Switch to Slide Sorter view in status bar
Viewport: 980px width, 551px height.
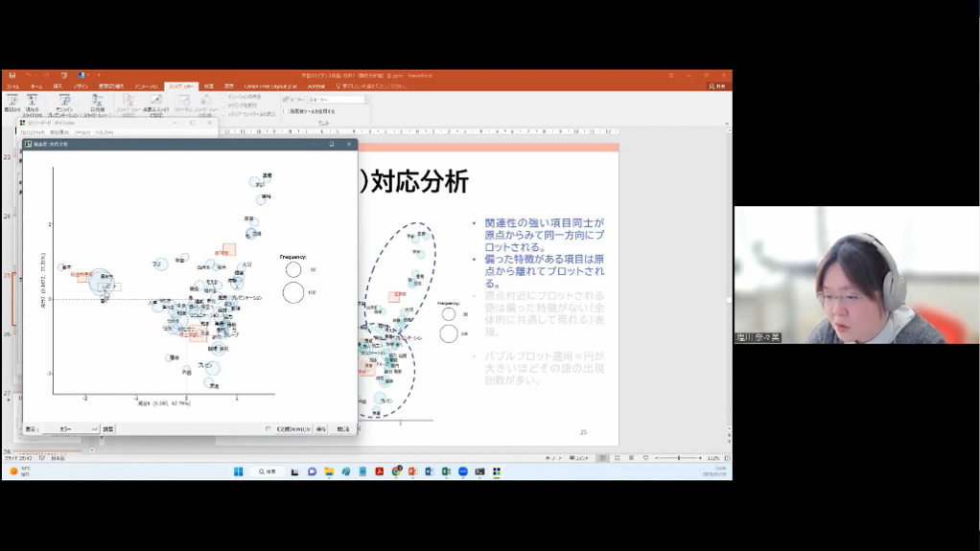pos(617,458)
